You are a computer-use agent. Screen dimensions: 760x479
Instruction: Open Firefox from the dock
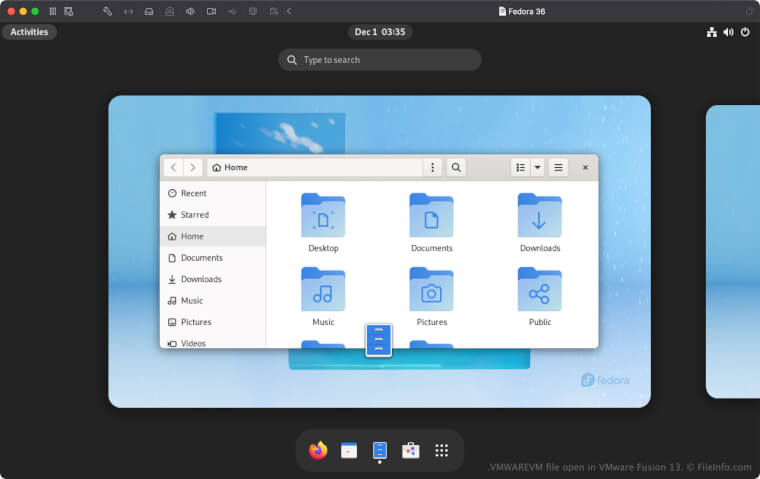click(318, 451)
